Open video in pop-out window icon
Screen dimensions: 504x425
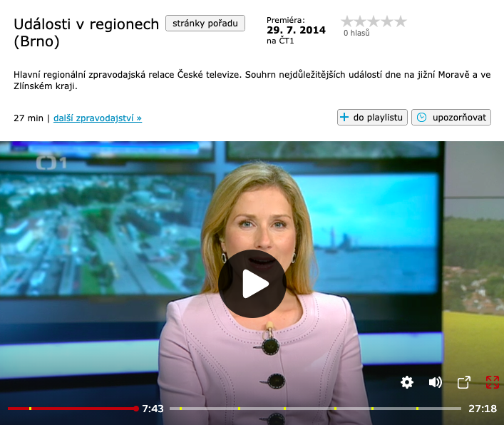coord(464,382)
